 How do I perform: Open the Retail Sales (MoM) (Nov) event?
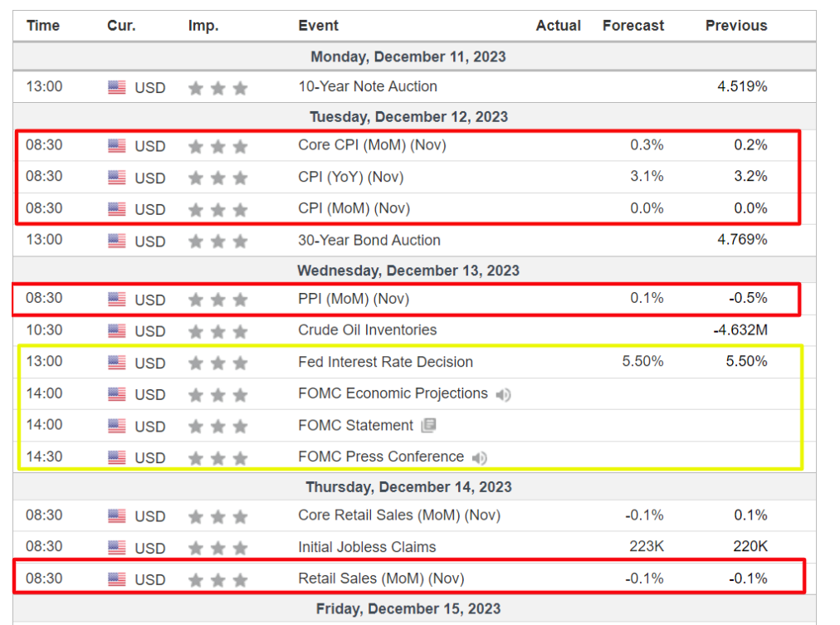point(381,579)
